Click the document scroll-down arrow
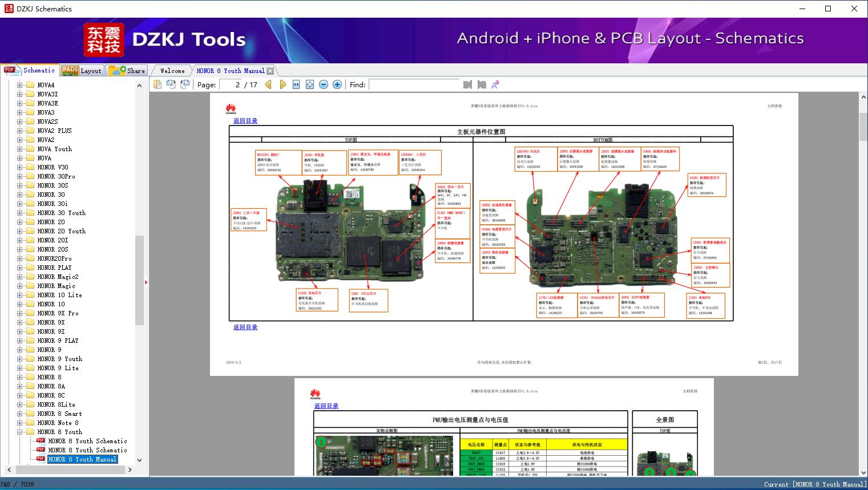868x490 pixels. coord(863,472)
